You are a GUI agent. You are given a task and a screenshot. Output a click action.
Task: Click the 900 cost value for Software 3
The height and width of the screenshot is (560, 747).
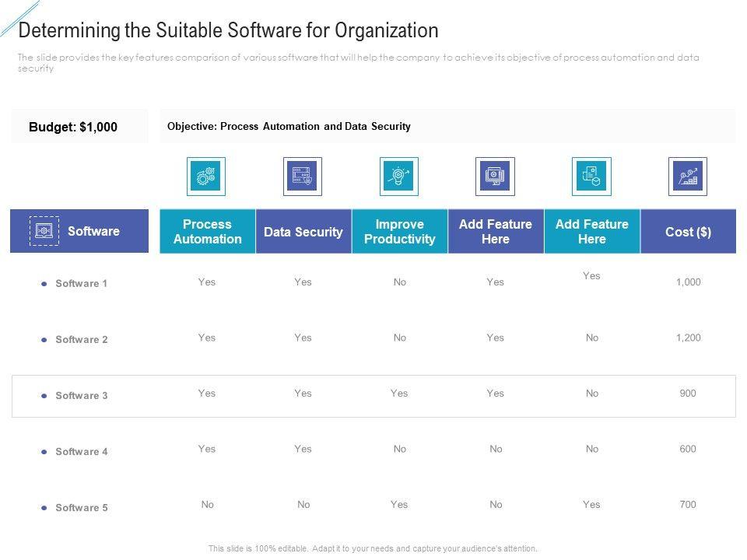point(688,394)
